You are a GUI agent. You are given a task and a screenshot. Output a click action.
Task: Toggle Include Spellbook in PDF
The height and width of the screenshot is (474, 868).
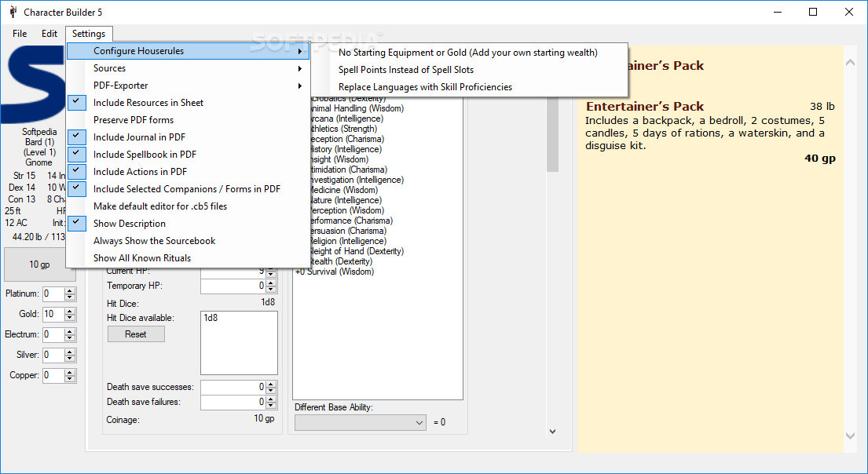[x=188, y=155]
